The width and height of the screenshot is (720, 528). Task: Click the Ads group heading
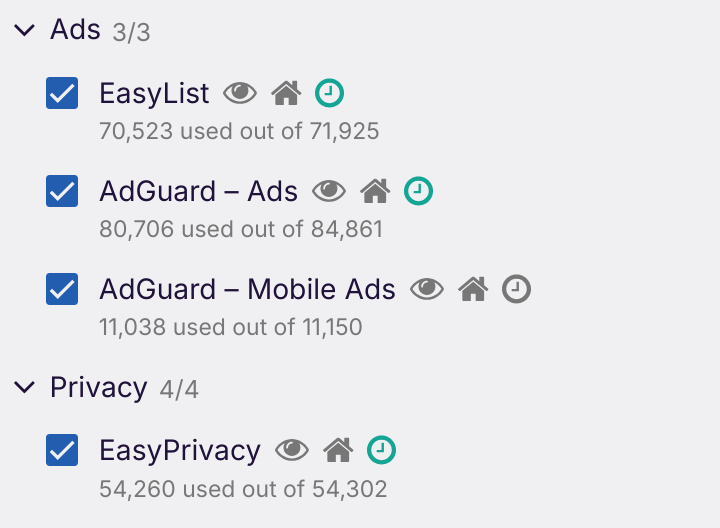[x=75, y=29]
